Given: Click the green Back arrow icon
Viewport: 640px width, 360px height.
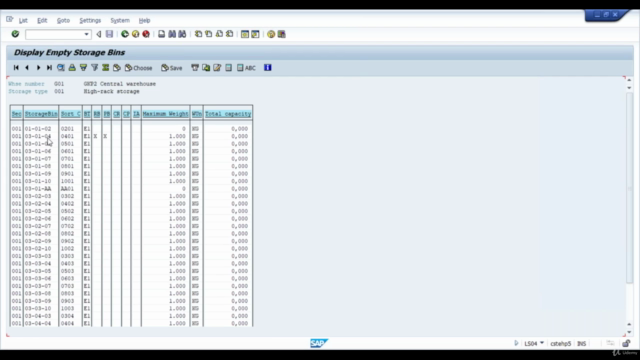Looking at the screenshot, I should 125,34.
